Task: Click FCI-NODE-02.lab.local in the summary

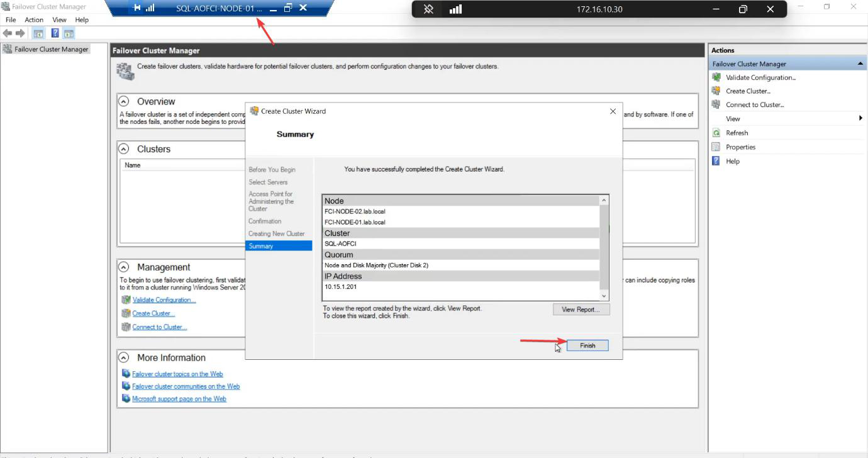Action: coord(355,211)
